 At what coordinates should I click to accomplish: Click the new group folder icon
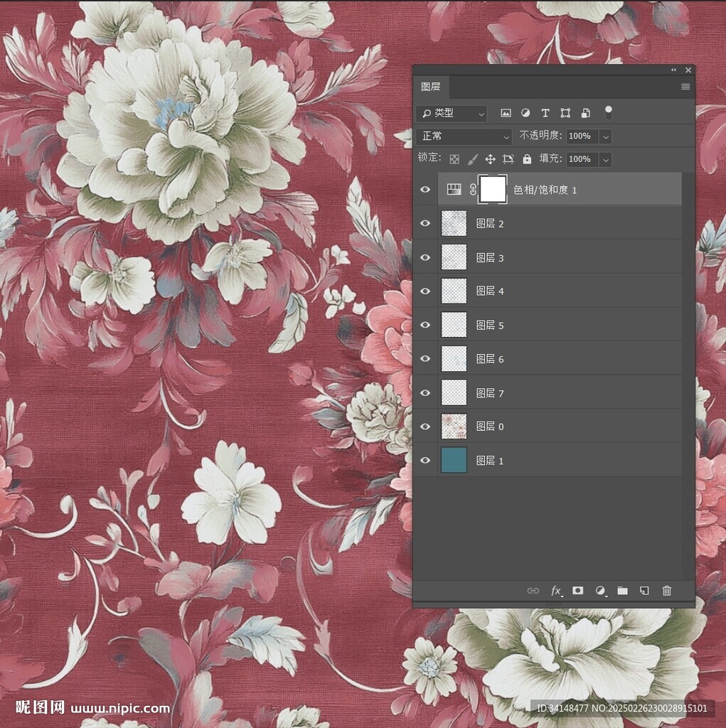pos(622,591)
